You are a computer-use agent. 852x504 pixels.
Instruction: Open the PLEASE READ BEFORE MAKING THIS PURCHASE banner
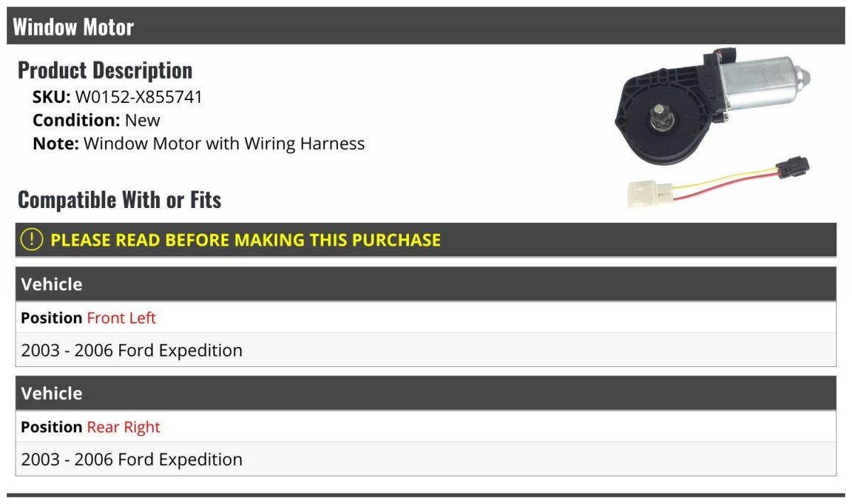pyautogui.click(x=426, y=240)
